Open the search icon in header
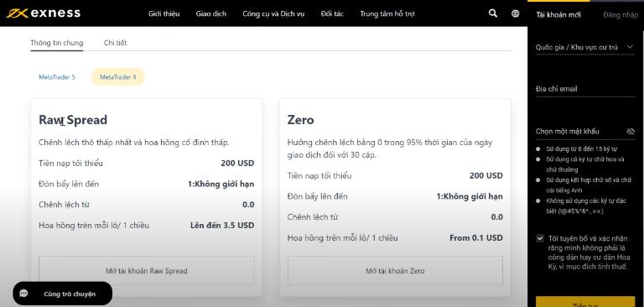Image resolution: width=644 pixels, height=307 pixels. click(x=493, y=13)
